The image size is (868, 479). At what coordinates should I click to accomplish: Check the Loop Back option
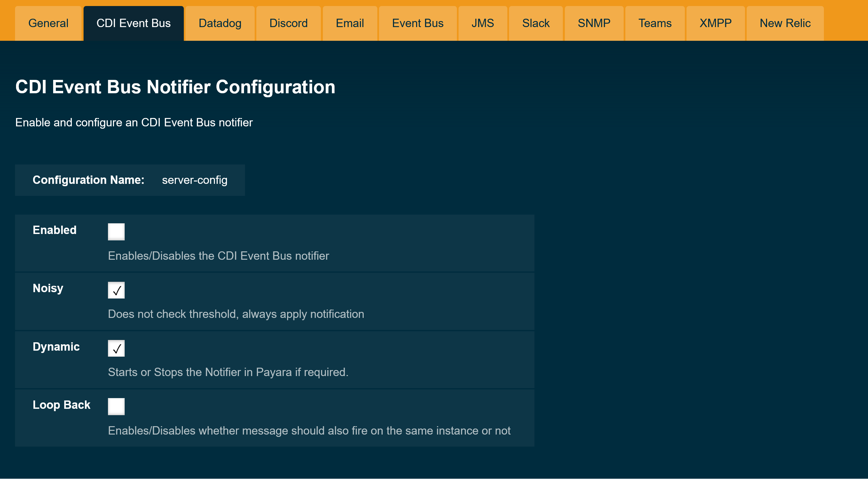click(x=116, y=406)
